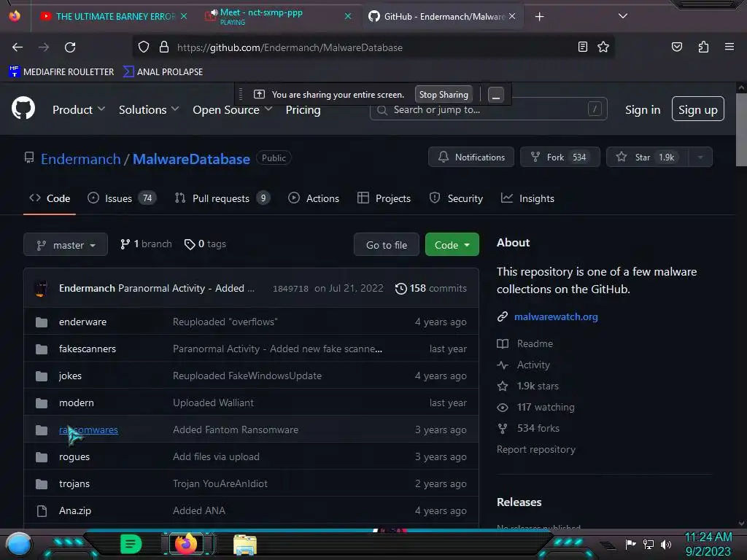Focus the Search or jump to field
The height and width of the screenshot is (560, 747).
(x=488, y=109)
